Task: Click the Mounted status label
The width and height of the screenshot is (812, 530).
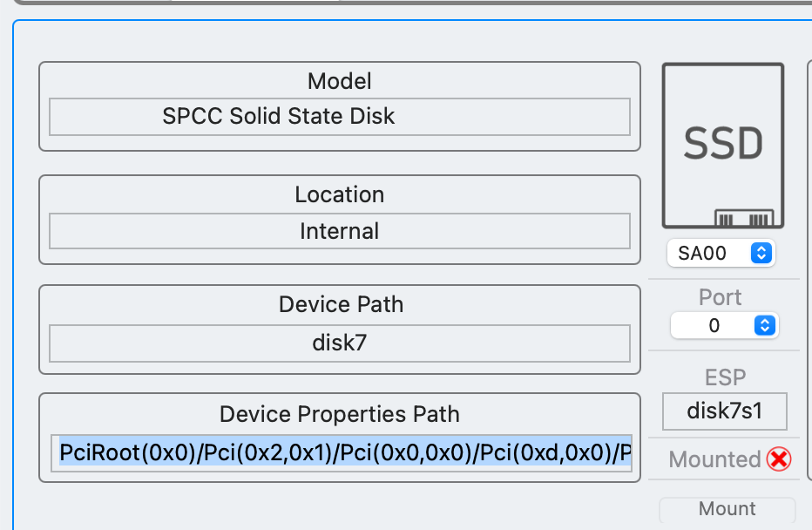Action: click(715, 459)
